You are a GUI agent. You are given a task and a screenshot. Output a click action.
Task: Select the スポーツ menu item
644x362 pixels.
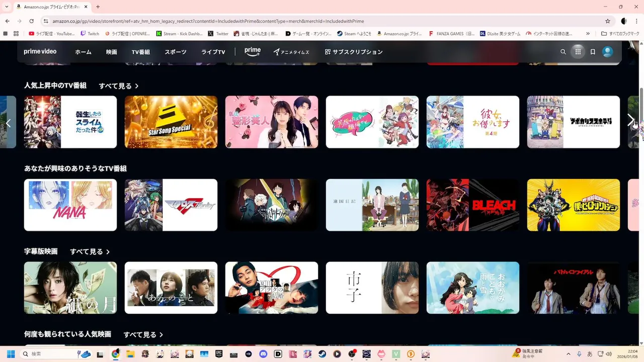(175, 52)
